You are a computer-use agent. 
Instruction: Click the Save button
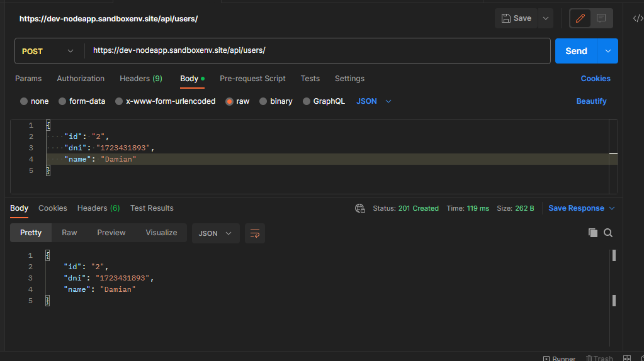pos(516,18)
